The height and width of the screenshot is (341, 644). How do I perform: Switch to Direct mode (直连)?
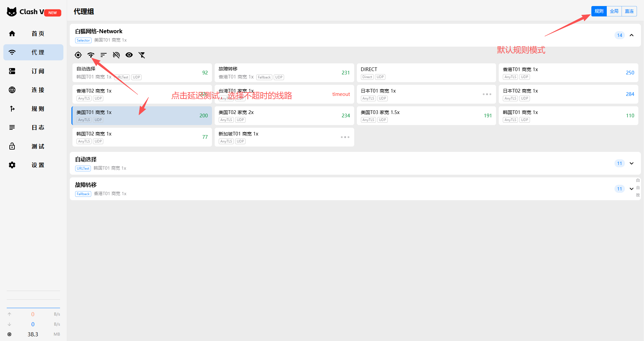click(629, 11)
